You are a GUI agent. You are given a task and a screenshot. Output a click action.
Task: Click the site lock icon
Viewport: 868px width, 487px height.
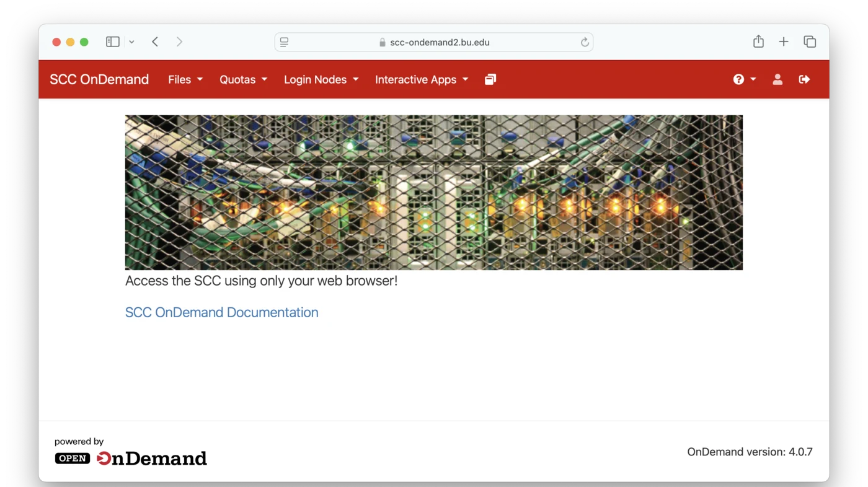click(383, 42)
